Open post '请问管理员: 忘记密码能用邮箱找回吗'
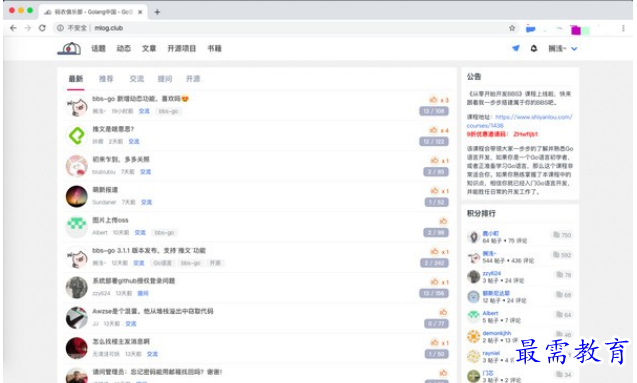The image size is (637, 383). pos(157,372)
